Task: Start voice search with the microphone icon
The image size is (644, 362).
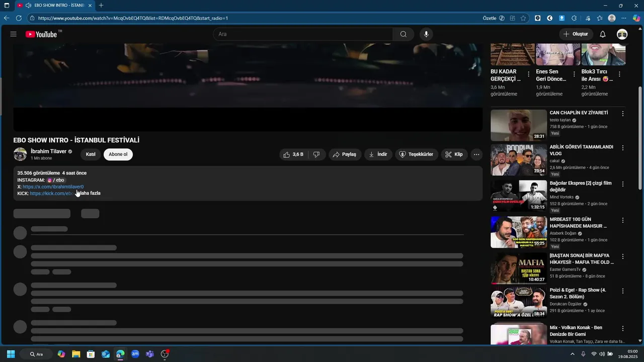Action: [x=426, y=34]
